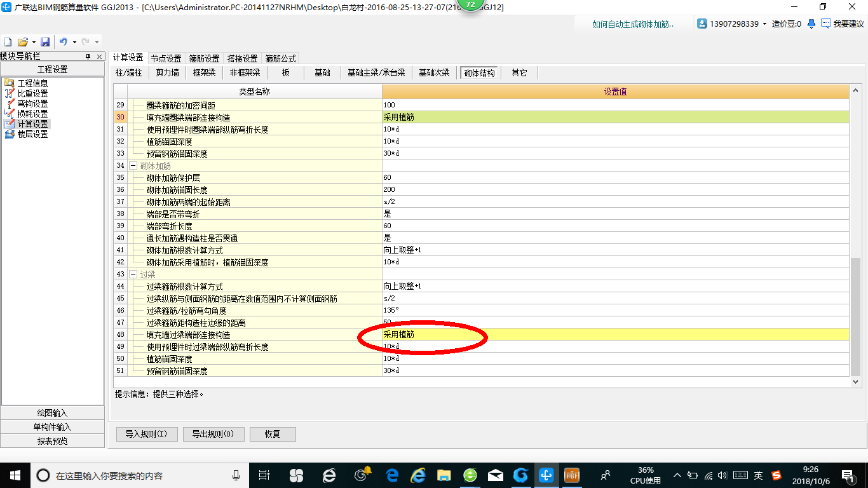
Task: Select the 计算设置 tab
Action: 128,57
